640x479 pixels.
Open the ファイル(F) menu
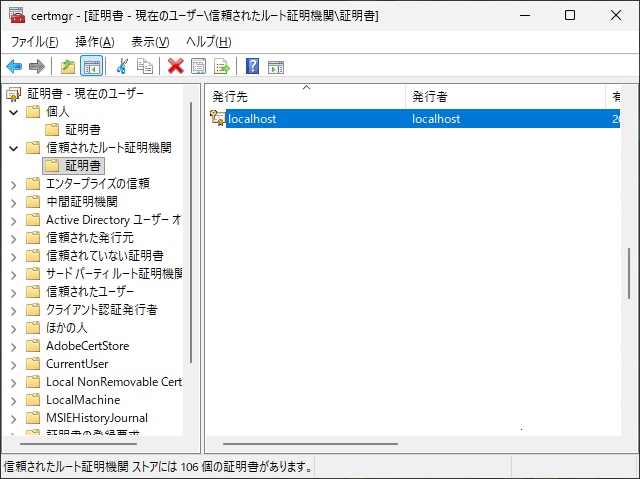pyautogui.click(x=34, y=42)
